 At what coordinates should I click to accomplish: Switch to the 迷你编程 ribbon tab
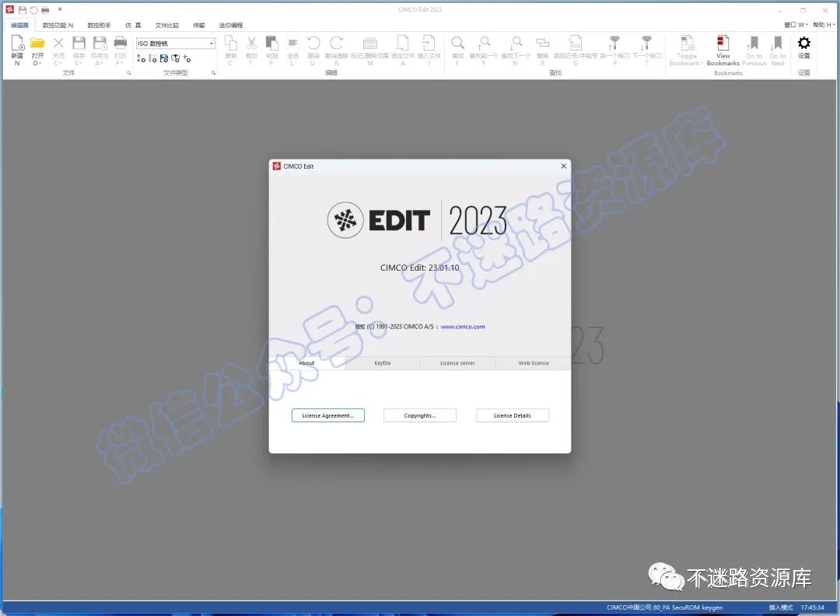click(231, 25)
